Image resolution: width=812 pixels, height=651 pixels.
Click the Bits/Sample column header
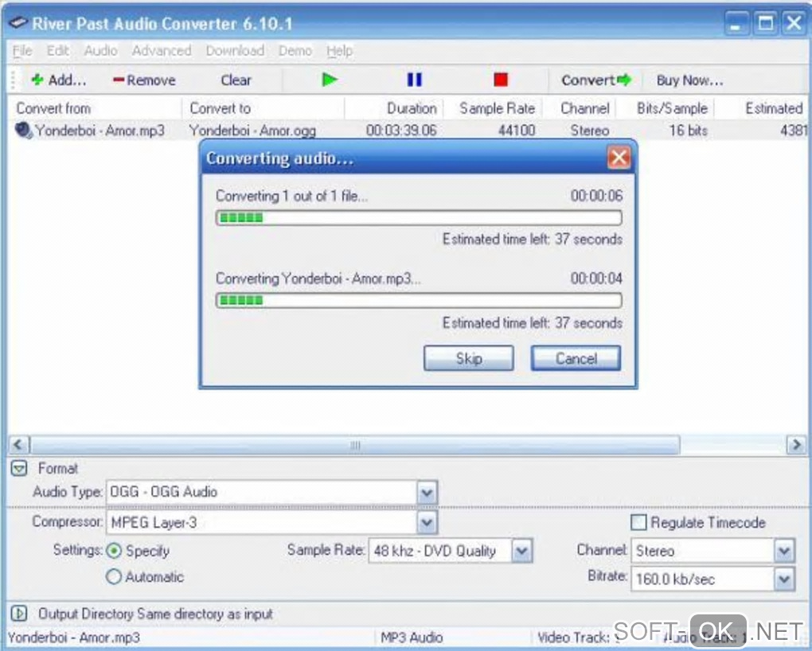coord(666,108)
